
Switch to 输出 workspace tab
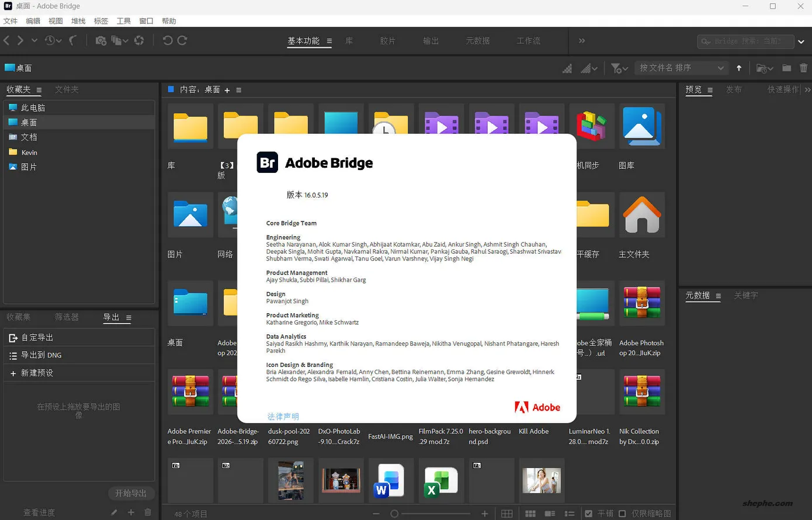pos(431,41)
